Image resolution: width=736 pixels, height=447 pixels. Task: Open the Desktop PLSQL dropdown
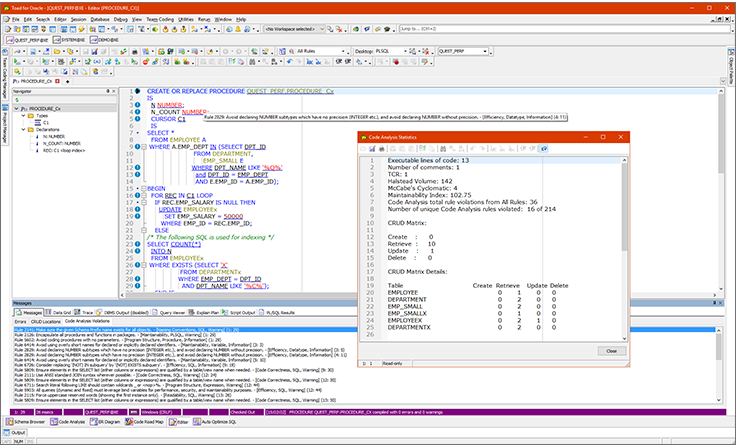coord(405,51)
